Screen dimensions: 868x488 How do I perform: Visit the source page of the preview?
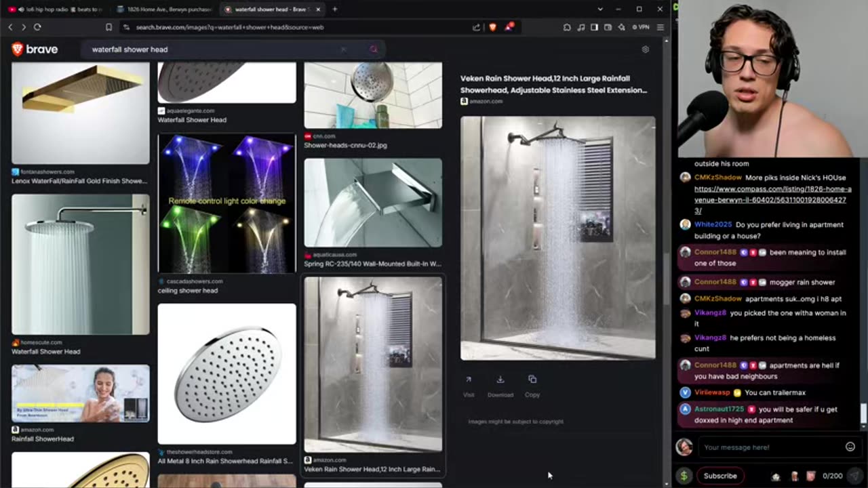pos(469,386)
